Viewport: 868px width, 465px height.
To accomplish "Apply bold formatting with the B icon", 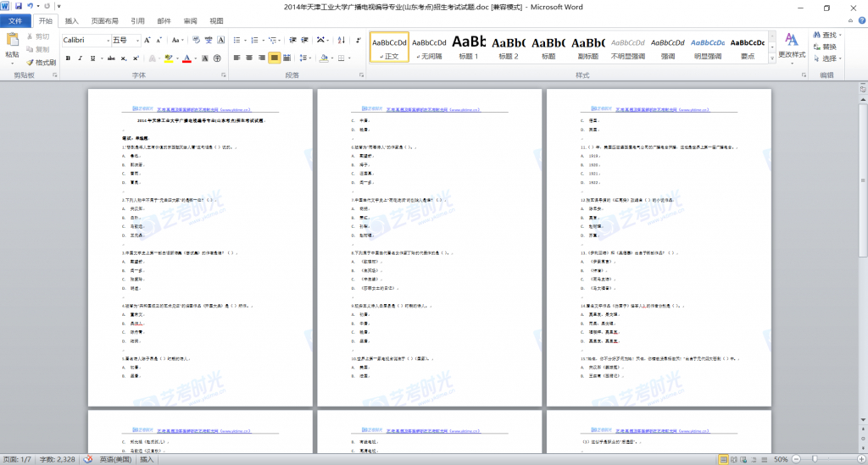I will pyautogui.click(x=68, y=58).
